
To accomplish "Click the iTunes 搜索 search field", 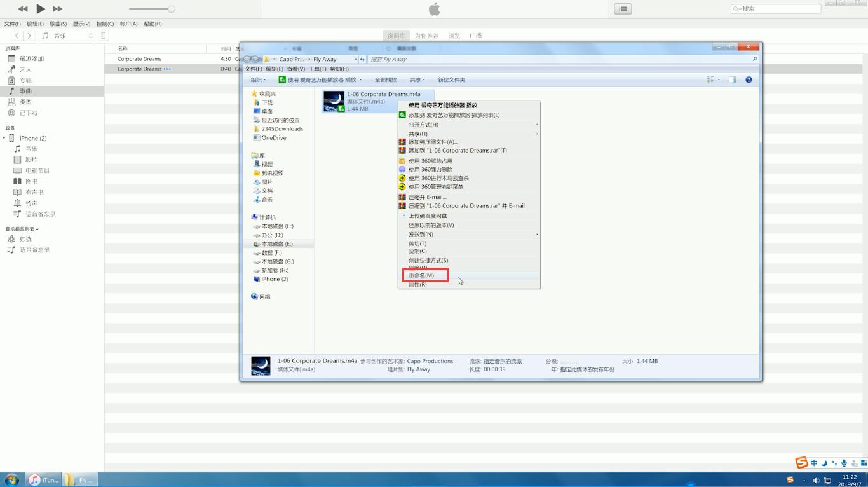I will pos(776,9).
